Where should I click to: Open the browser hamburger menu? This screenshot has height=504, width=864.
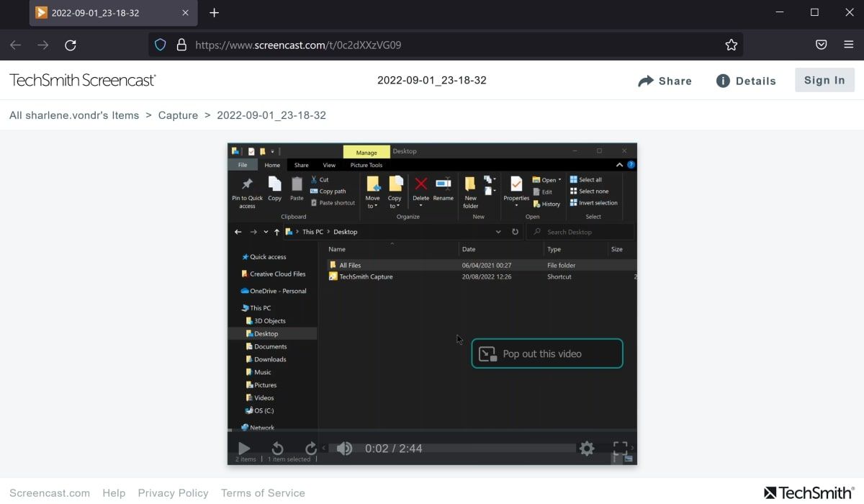pos(848,45)
